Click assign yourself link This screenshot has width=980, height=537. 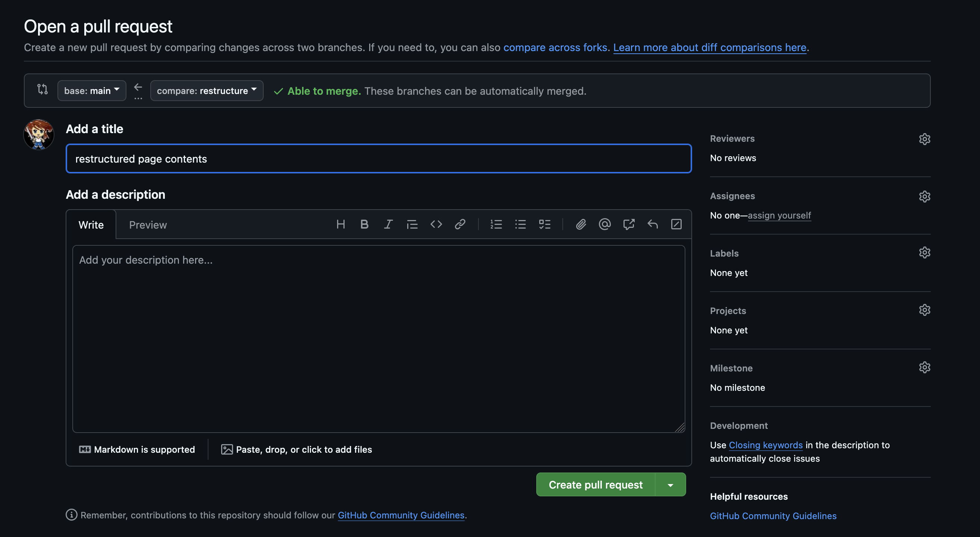point(779,215)
